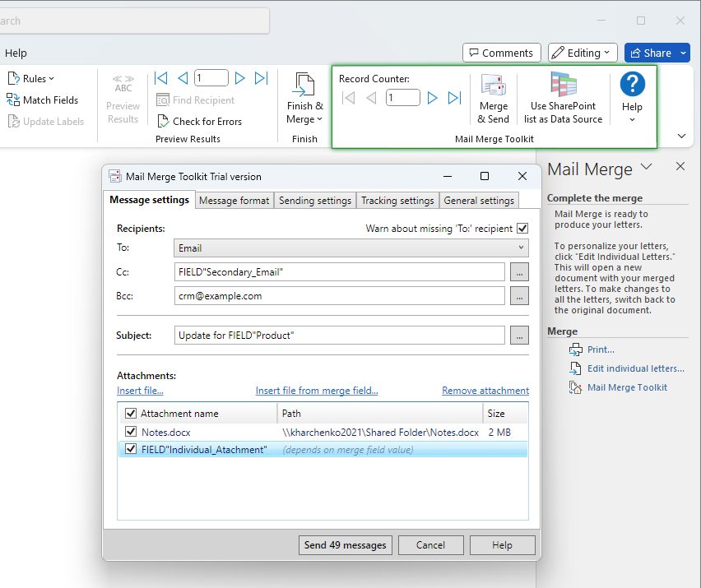Uncheck the Notes.docx attachment checkbox
This screenshot has width=701, height=588.
point(131,432)
